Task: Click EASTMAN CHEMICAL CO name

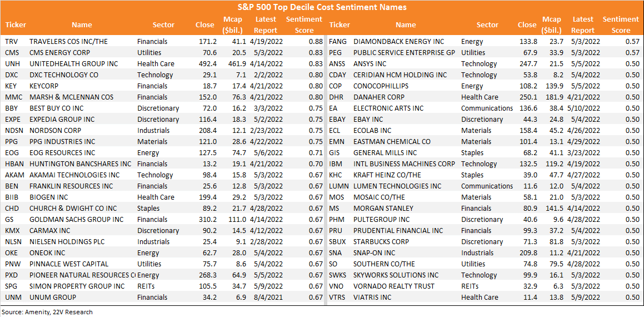Action: (392, 141)
